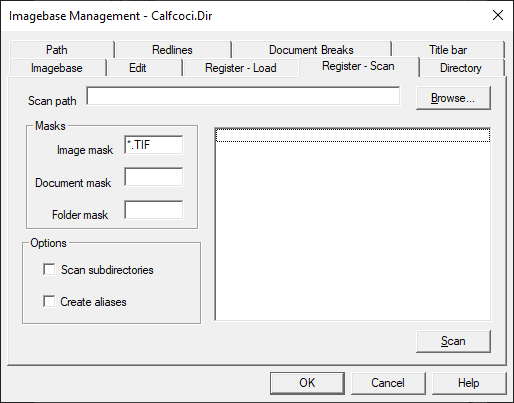
Task: Enable Scan subdirectories checkbox
Action: click(x=49, y=269)
